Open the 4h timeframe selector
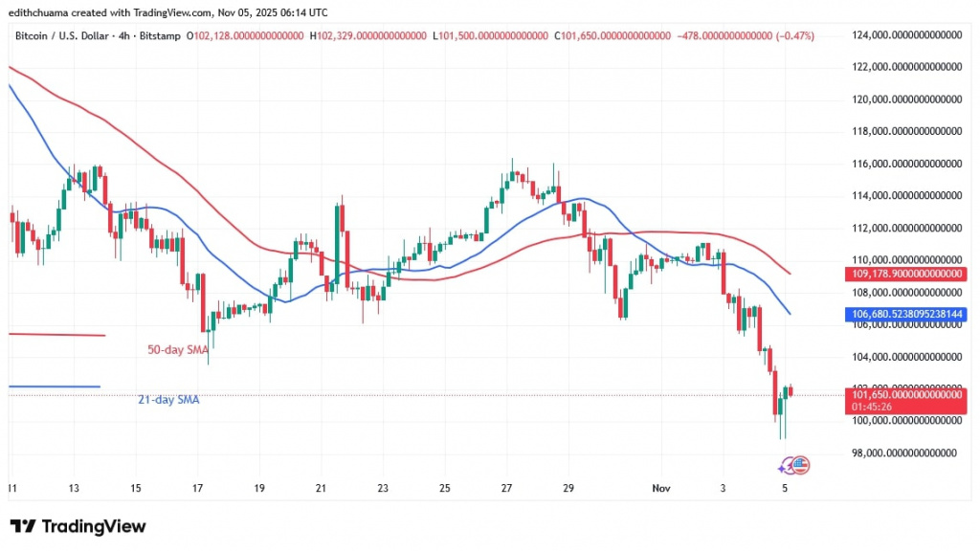980x552 pixels. pyautogui.click(x=124, y=35)
